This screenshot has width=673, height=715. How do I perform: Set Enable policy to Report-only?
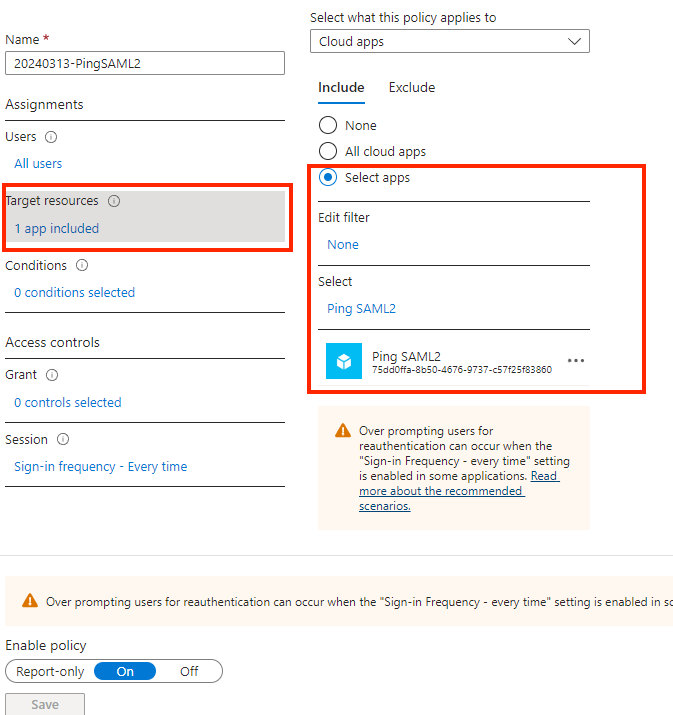(49, 672)
